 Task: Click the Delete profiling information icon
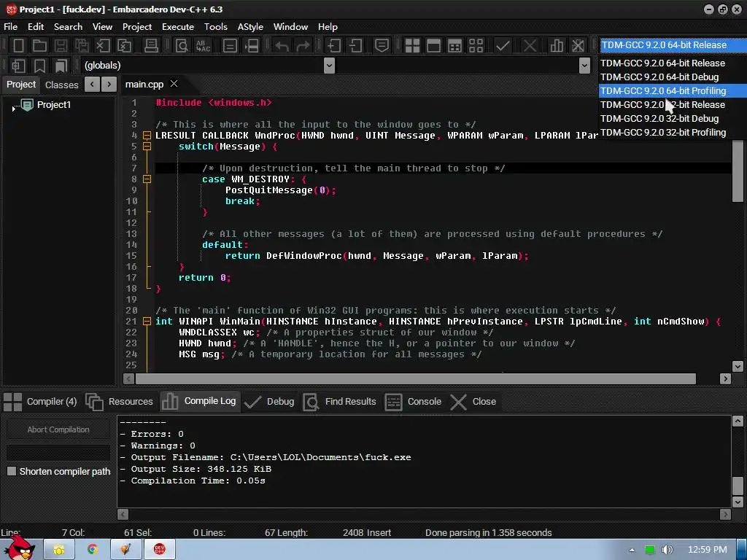pos(578,46)
